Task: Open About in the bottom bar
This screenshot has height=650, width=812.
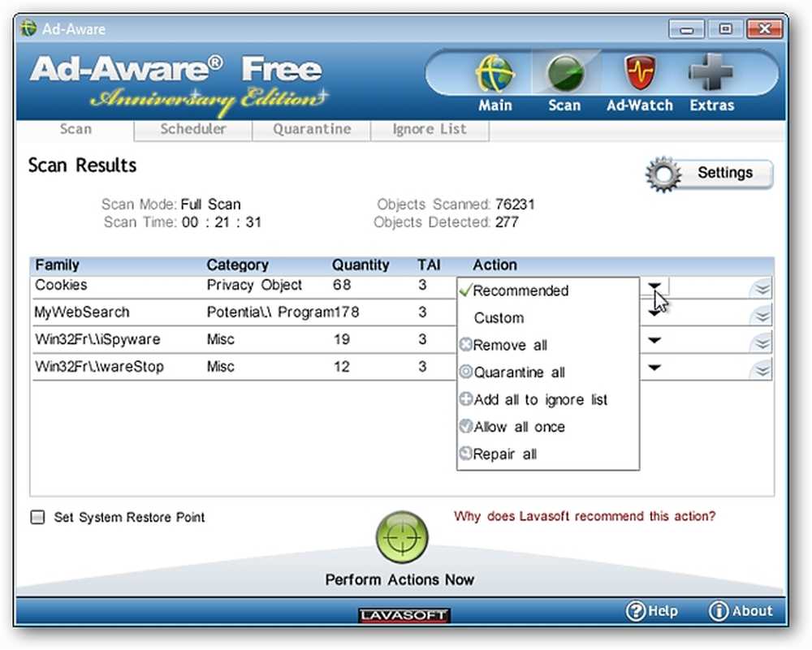Action: tap(741, 611)
